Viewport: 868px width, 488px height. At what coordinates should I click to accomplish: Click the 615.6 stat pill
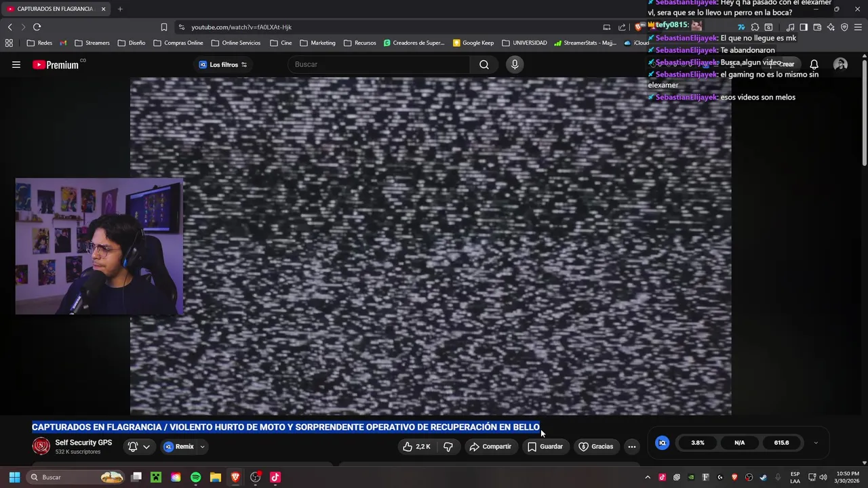click(x=782, y=443)
